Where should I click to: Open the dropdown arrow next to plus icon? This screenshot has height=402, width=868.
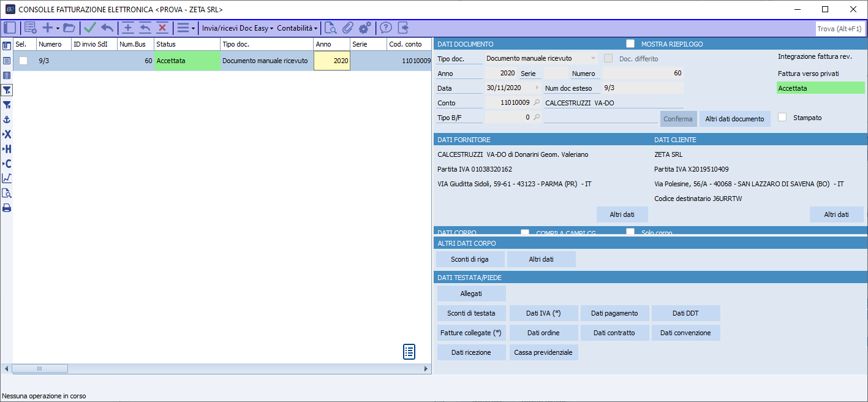pos(58,28)
